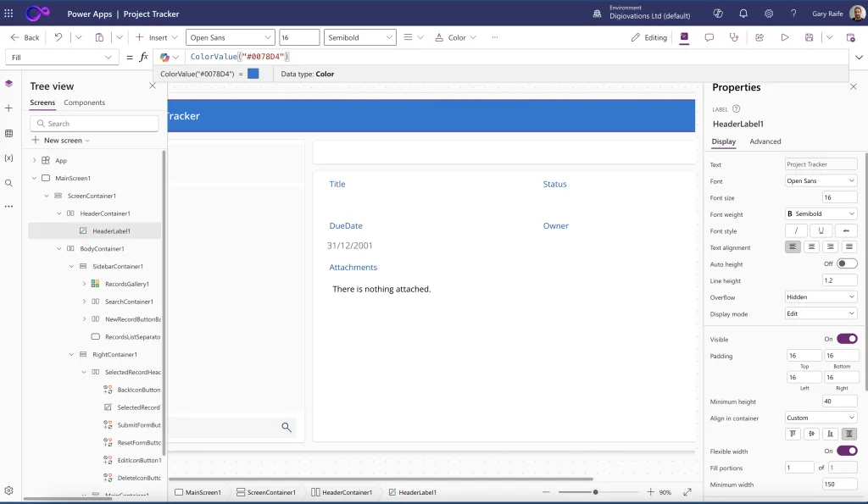Click the Save icon in the toolbar

pos(810,37)
